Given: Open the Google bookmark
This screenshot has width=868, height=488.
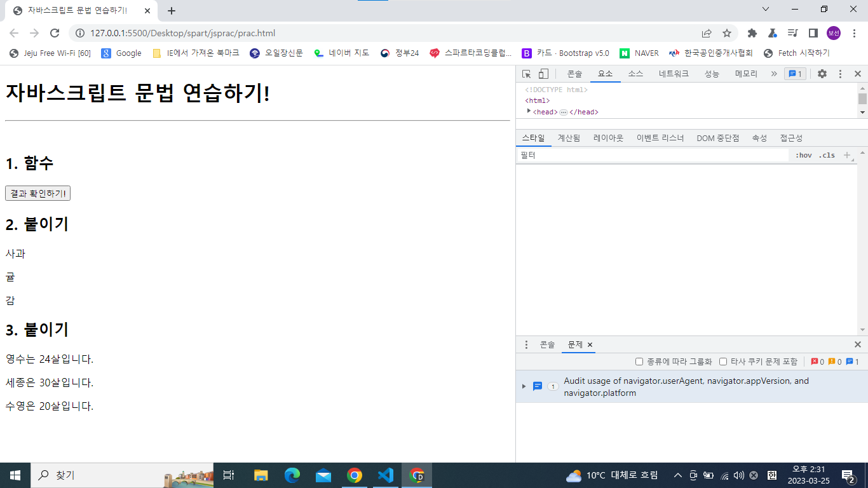Looking at the screenshot, I should point(121,53).
